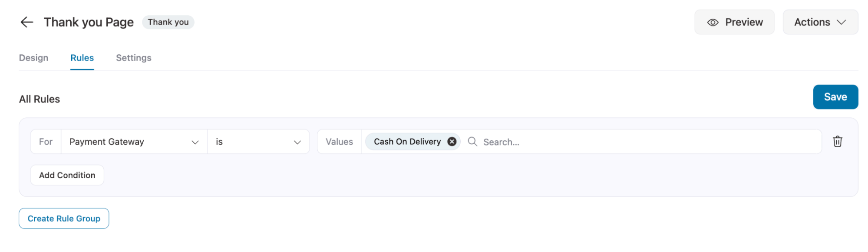
Task: Switch to the Design tab
Action: (33, 58)
